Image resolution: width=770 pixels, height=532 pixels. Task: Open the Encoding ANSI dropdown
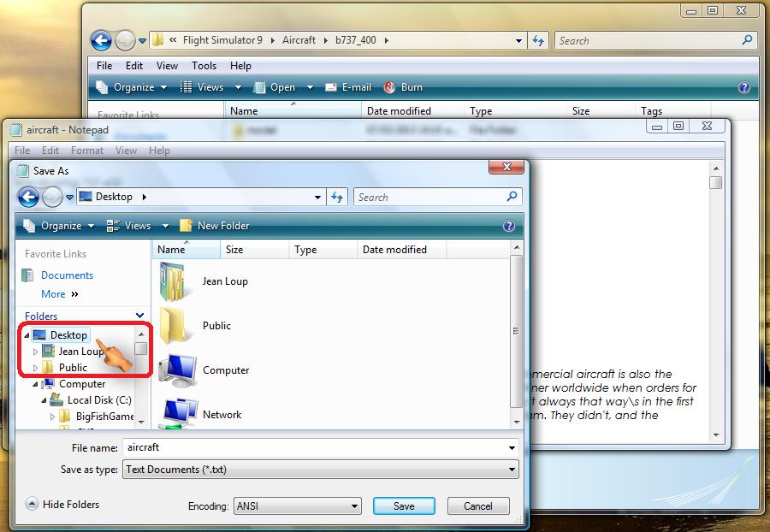pos(297,506)
